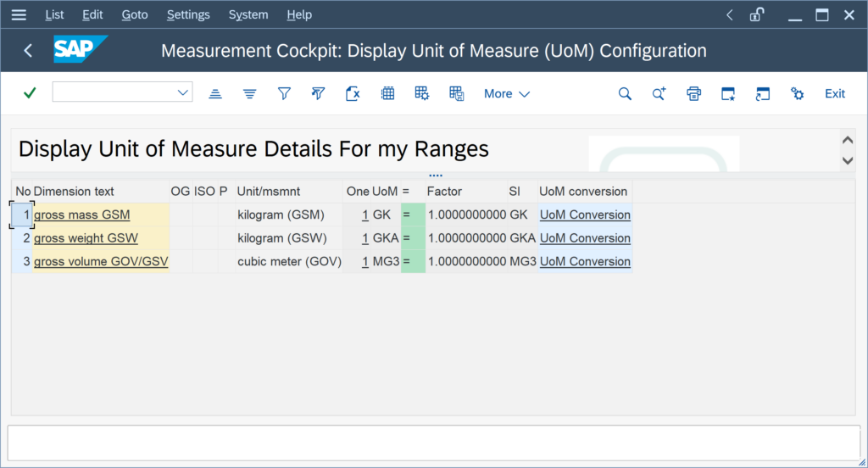Open UoM Conversion for gross weight GSW row

click(585, 238)
